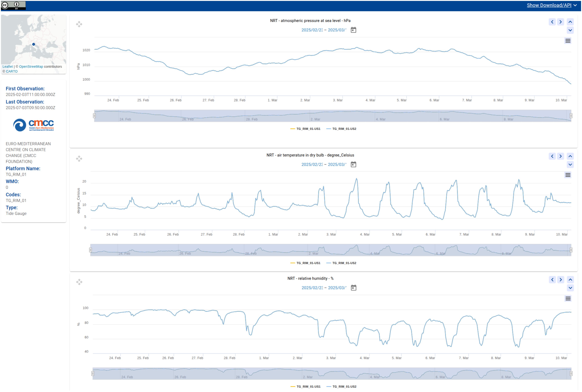Toggle TG_RIM_01-US2 series in pressure chart legend
This screenshot has width=582, height=392.
point(341,129)
